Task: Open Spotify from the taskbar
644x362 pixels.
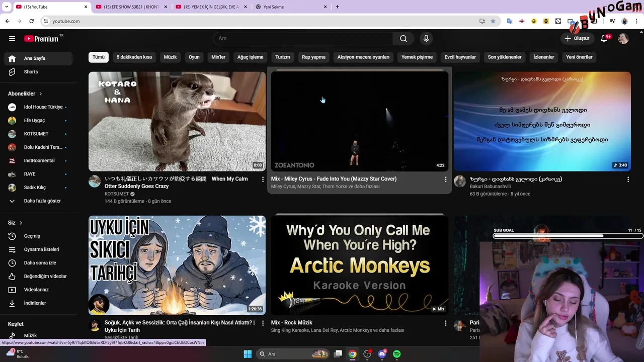Action: point(396,354)
